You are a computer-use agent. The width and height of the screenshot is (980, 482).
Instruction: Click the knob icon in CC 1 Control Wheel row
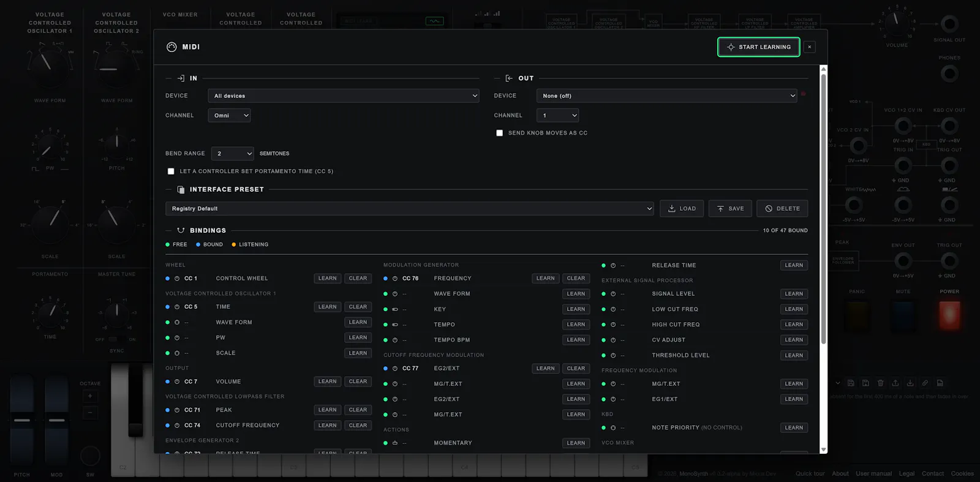(177, 279)
